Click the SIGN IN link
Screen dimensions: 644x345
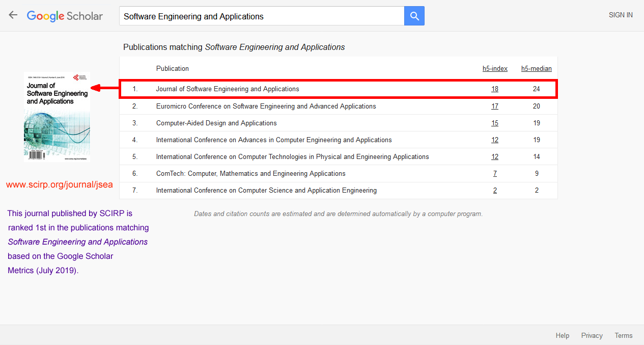pyautogui.click(x=621, y=15)
